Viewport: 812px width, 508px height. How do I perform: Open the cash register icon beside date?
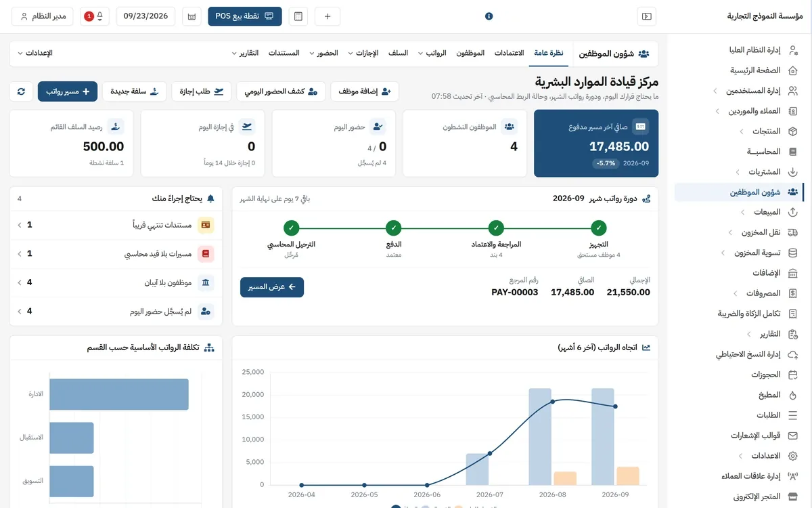click(192, 16)
